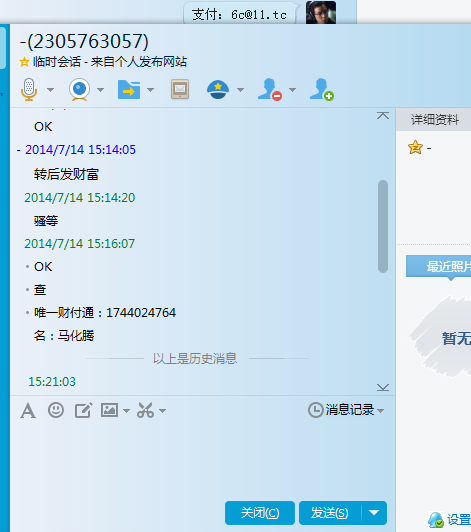Open the font settings A icon
The width and height of the screenshot is (471, 532).
pyautogui.click(x=28, y=411)
